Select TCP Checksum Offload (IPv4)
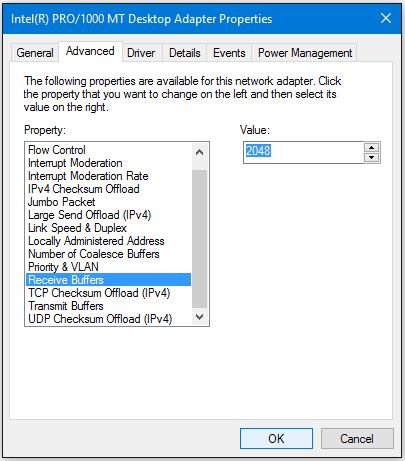Screen dimensions: 405x461 pyautogui.click(x=108, y=293)
